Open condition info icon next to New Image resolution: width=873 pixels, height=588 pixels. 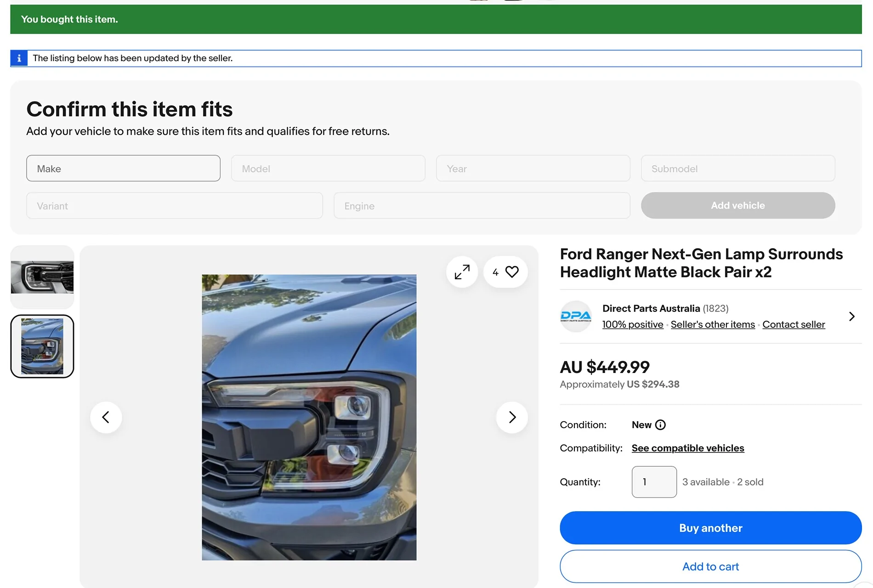660,425
